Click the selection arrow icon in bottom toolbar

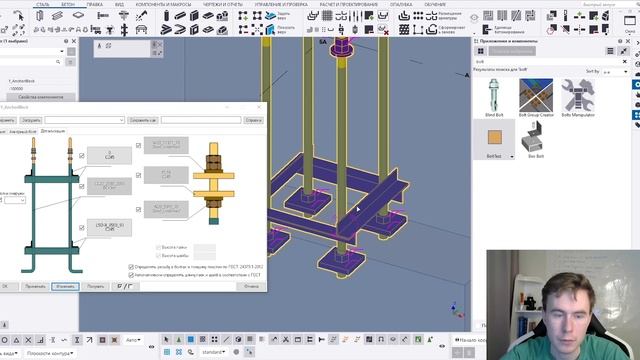(166, 340)
